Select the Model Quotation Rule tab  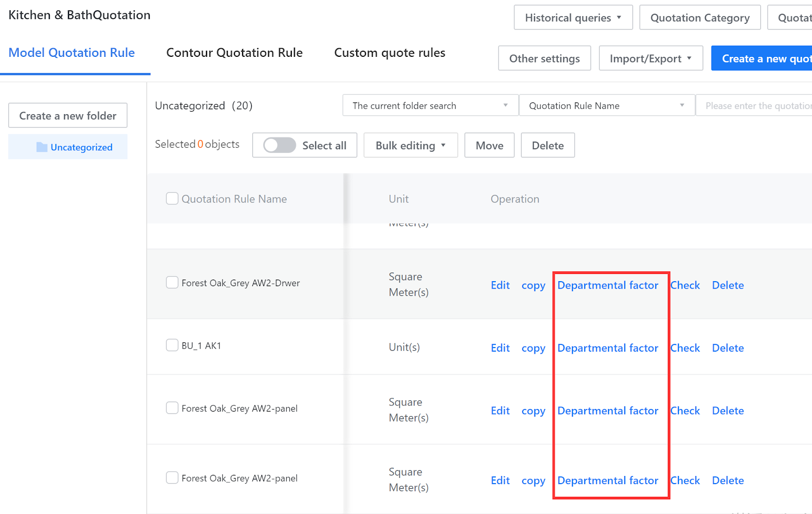[x=72, y=53]
